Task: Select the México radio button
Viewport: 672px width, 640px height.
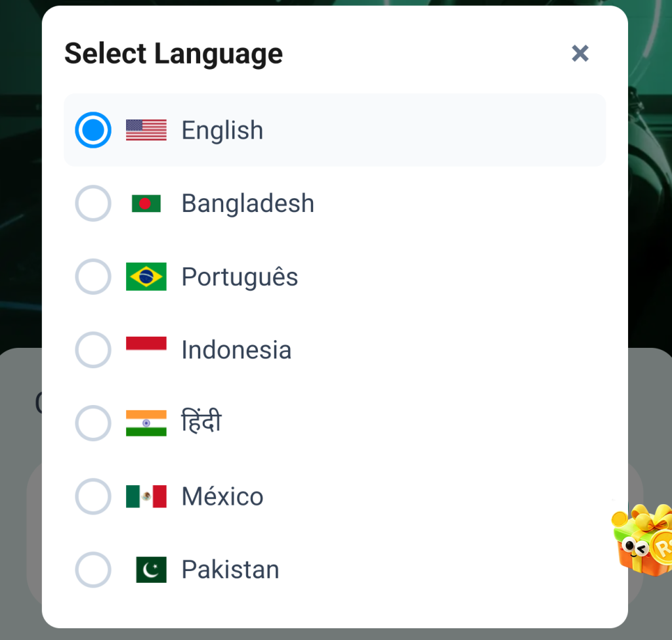Action: point(93,496)
